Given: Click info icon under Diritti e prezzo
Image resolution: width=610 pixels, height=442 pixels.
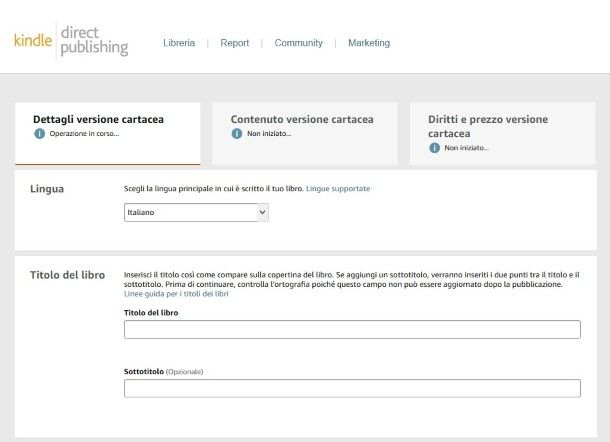Looking at the screenshot, I should click(435, 147).
